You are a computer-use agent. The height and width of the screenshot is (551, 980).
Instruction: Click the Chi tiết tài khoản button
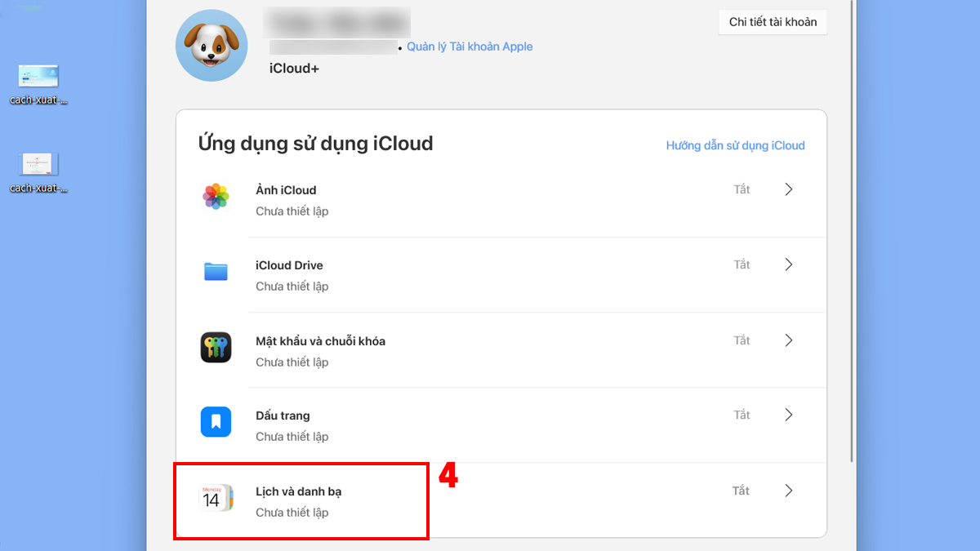[773, 22]
